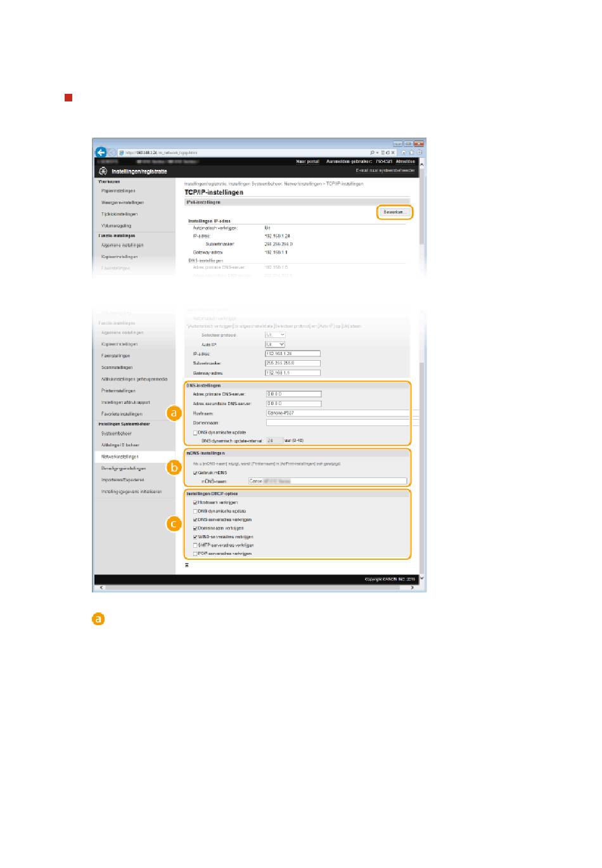Open Weergave-instellingen in the sidebar
The image size is (602, 868).
click(x=123, y=202)
